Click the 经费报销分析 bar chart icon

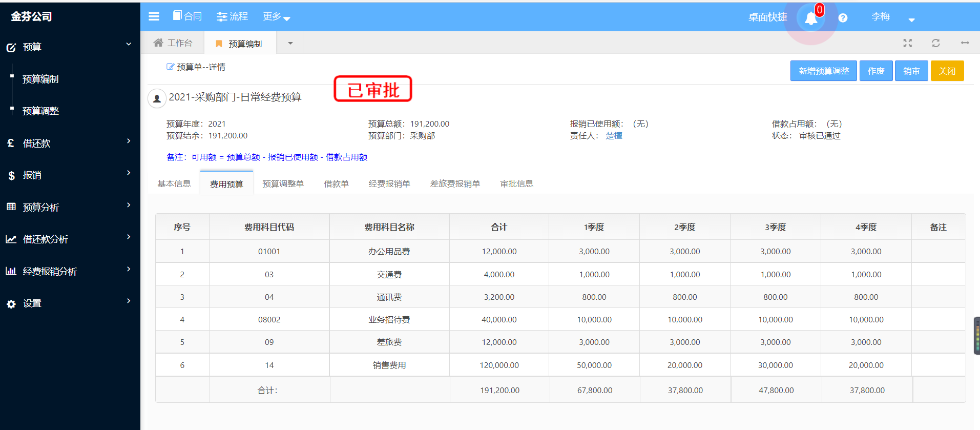pyautogui.click(x=11, y=271)
